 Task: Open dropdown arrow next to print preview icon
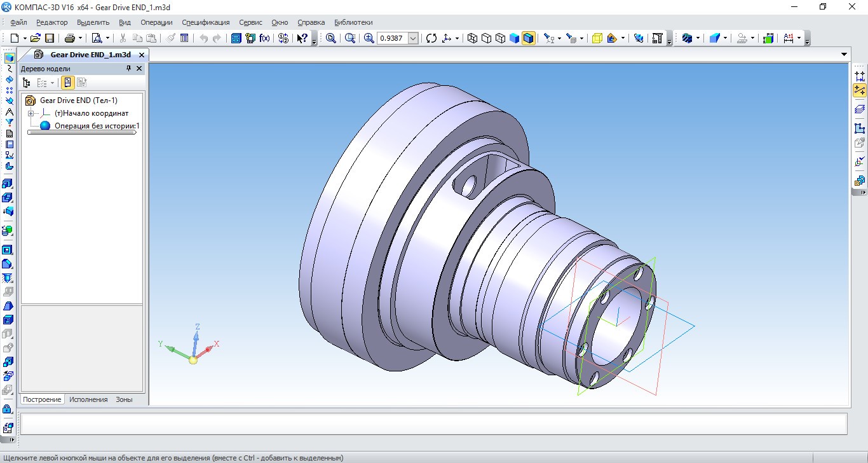pos(107,38)
